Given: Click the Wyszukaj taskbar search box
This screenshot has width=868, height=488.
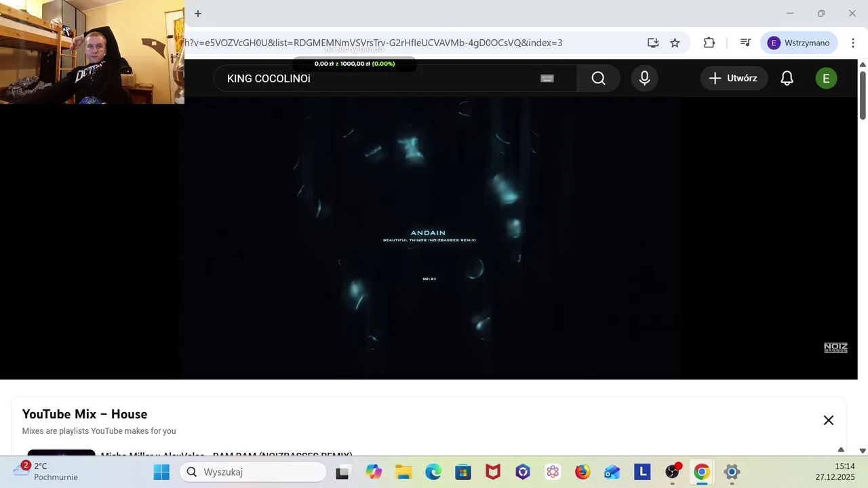Looking at the screenshot, I should 253,472.
